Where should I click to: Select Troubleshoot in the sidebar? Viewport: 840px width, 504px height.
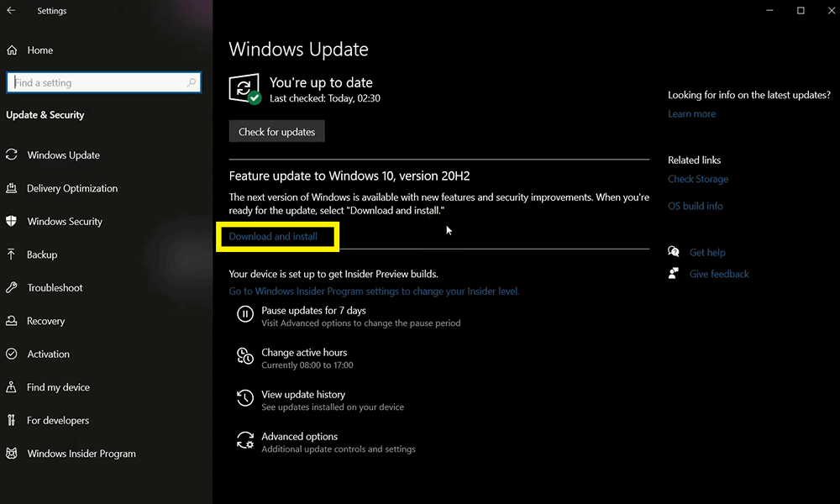click(55, 287)
